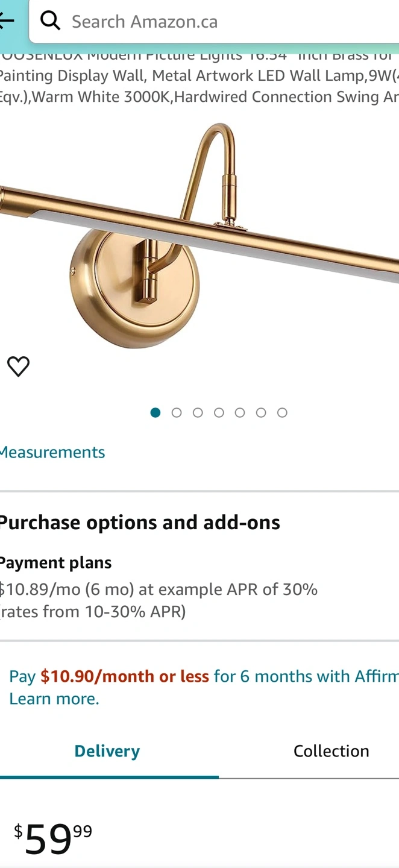Click the Search Amazon.ca input field
Screen dimensions: 399x868
tap(229, 22)
